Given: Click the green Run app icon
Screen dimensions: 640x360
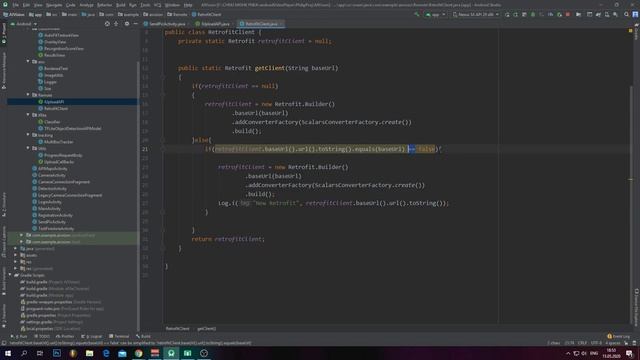Looking at the screenshot, I should click(507, 14).
